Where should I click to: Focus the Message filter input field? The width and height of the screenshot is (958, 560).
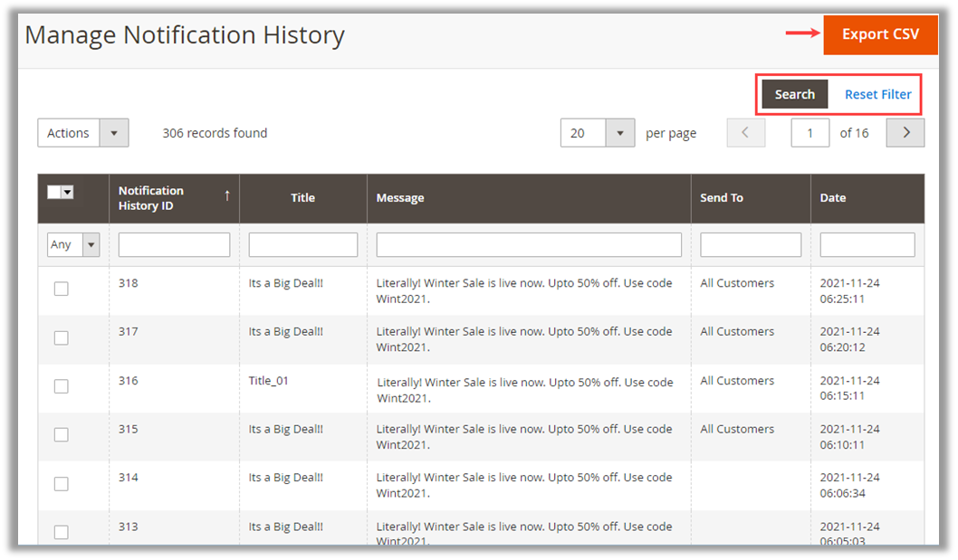click(x=528, y=244)
